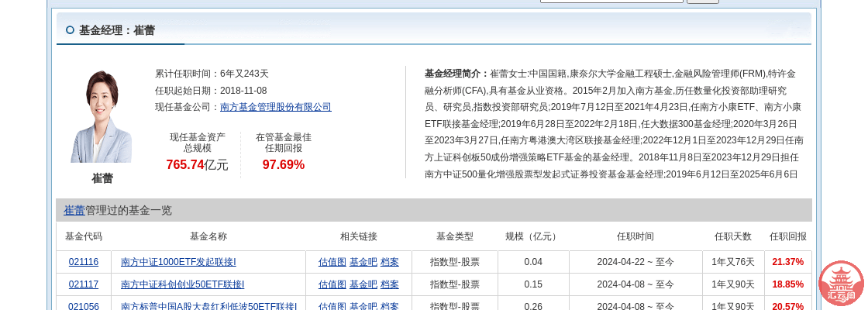Click 任职时间 column header

tap(635, 236)
